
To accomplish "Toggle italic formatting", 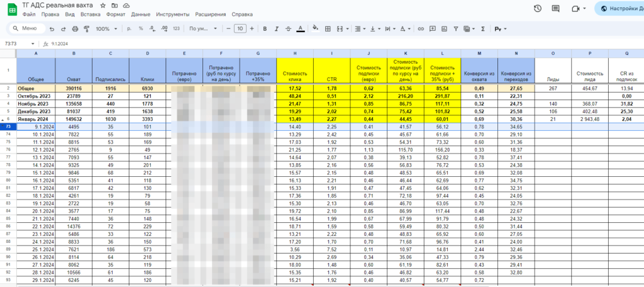I will coord(276,29).
